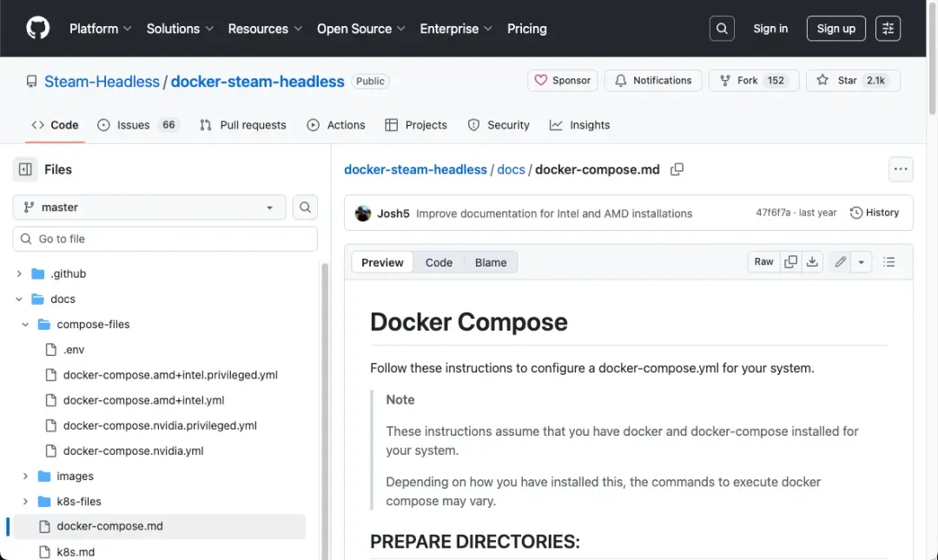Copy the docker-compose.md file path
Screen dimensions: 938x560
[677, 169]
